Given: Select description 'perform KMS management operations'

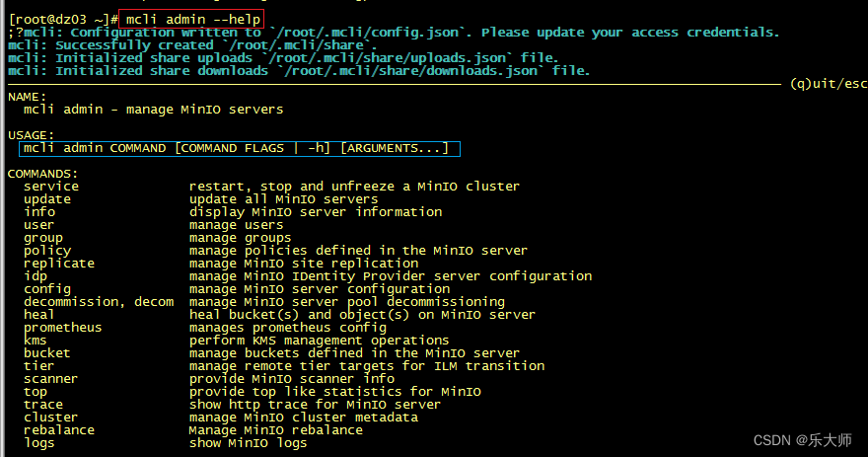Looking at the screenshot, I should 319,341.
